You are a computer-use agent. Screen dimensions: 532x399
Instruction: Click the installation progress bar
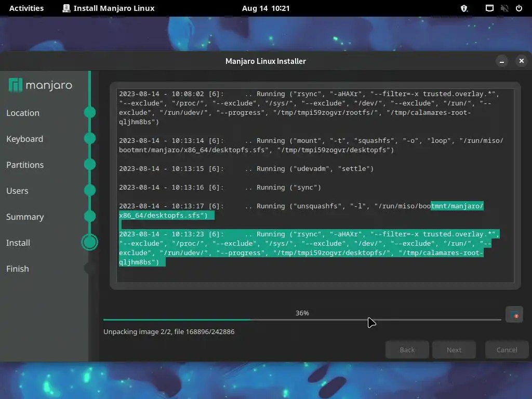coord(302,320)
